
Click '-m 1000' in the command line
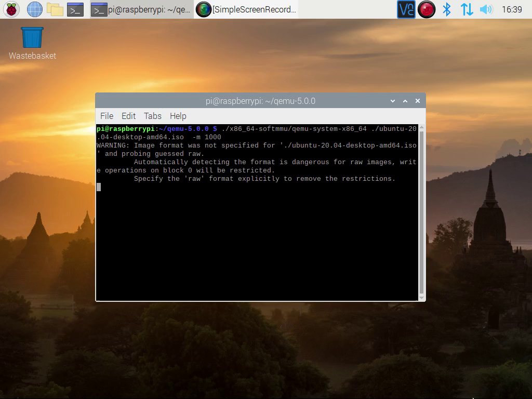207,137
